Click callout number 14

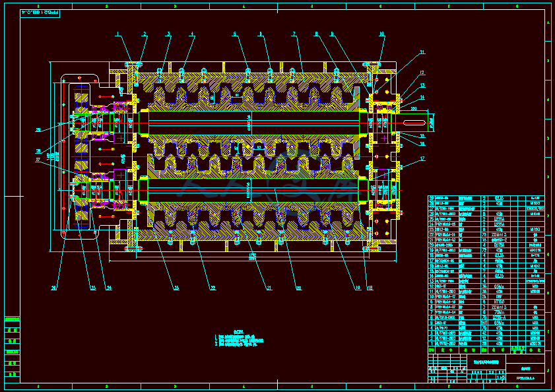(x=422, y=98)
